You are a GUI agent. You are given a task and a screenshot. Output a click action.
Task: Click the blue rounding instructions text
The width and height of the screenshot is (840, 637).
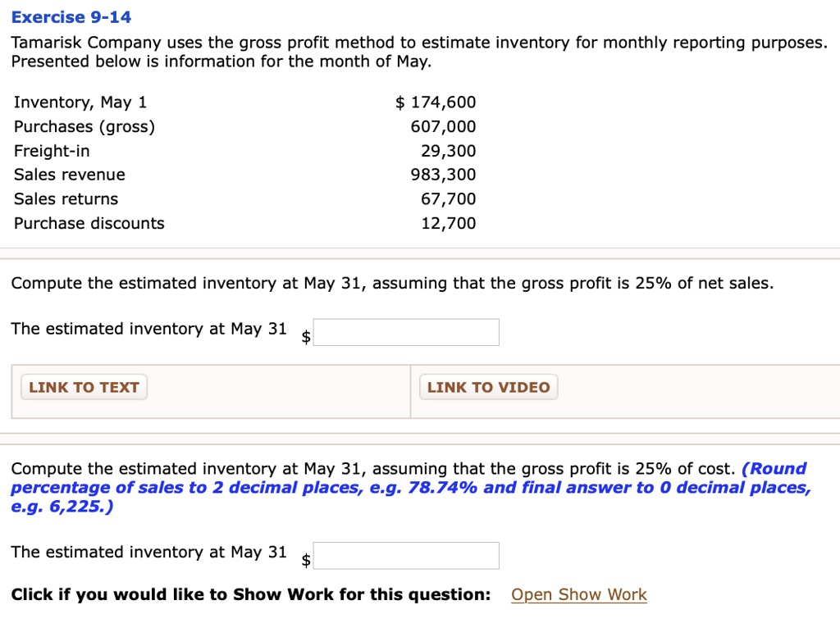[x=410, y=487]
